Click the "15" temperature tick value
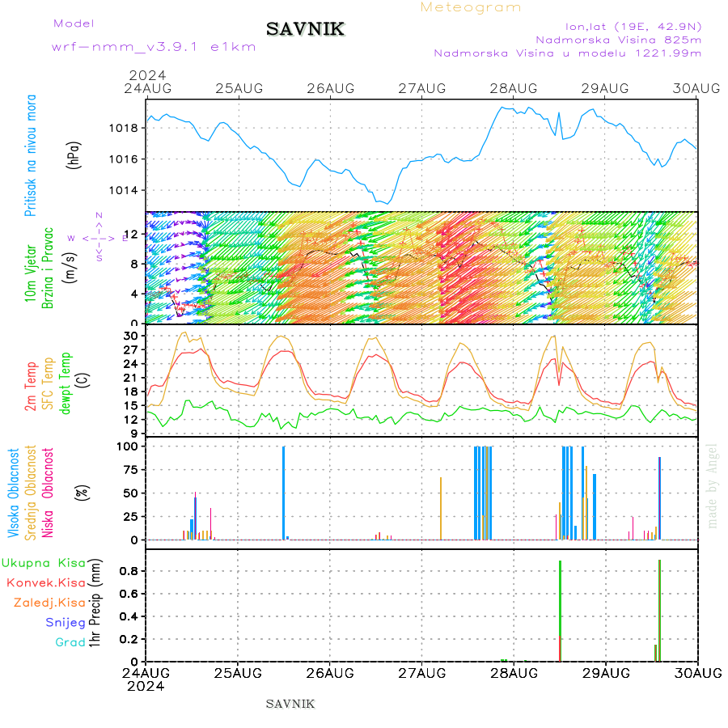Image resolution: width=728 pixels, height=728 pixels. click(130, 405)
